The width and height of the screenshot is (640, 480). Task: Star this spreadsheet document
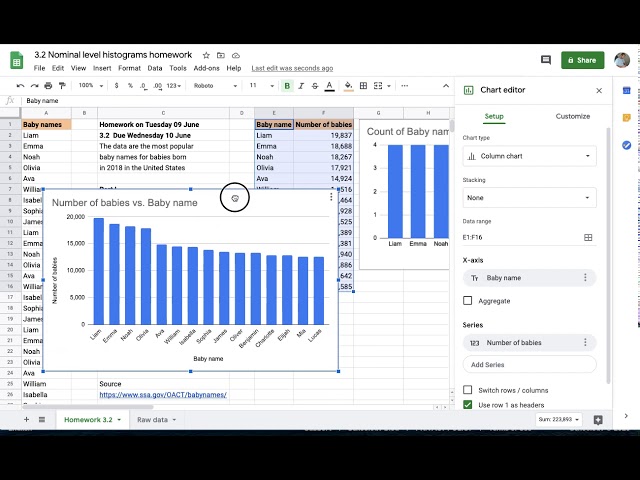point(206,55)
